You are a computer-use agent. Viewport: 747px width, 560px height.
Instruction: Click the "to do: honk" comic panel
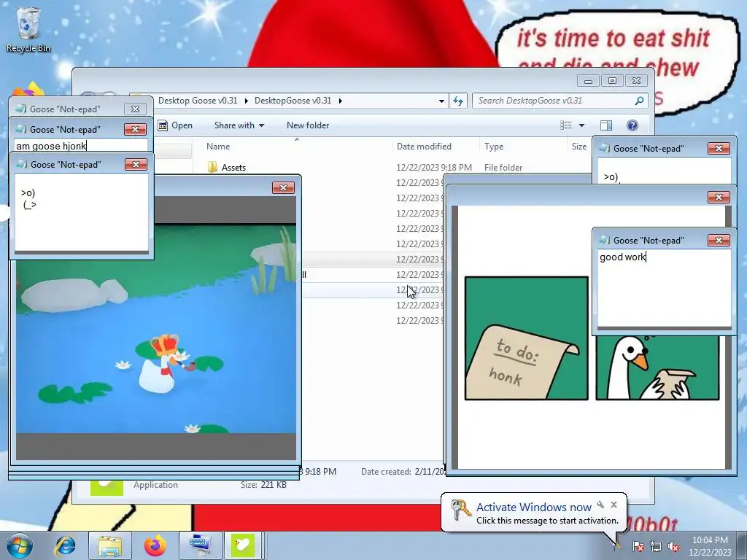(527, 338)
